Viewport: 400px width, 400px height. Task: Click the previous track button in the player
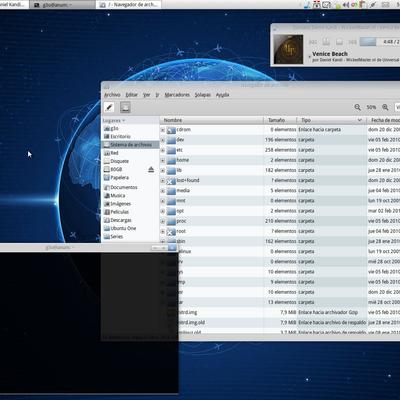coord(313,42)
